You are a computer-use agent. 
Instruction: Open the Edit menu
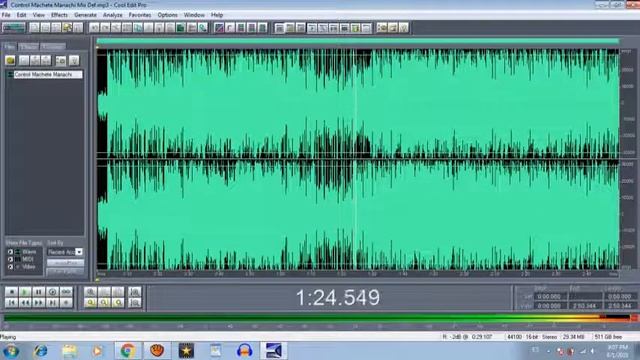(x=21, y=15)
